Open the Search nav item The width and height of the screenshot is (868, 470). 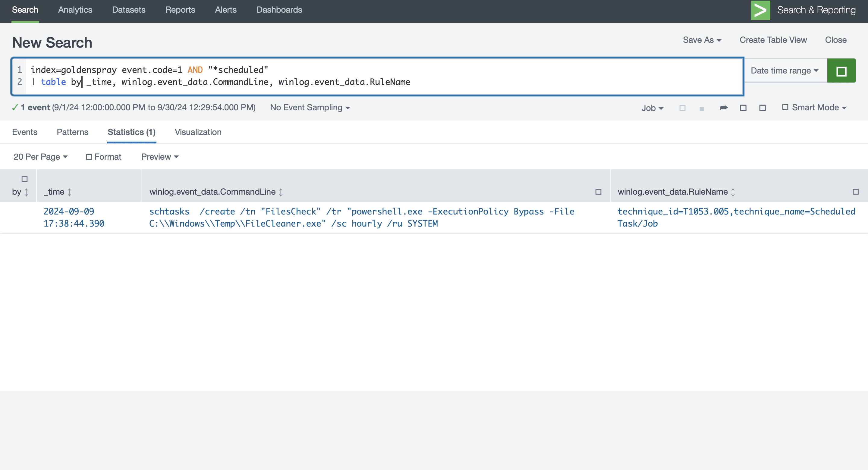tap(25, 10)
